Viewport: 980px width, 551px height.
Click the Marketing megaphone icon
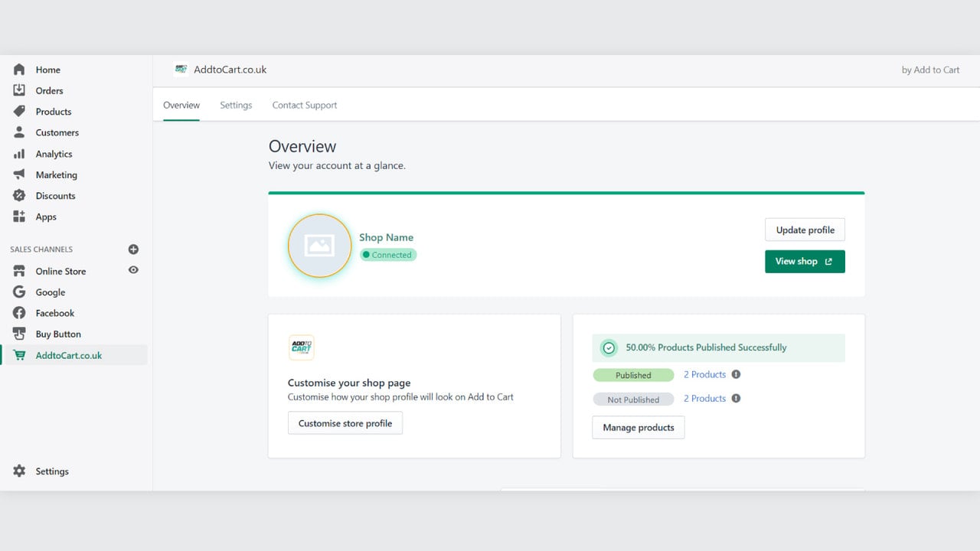click(x=19, y=174)
